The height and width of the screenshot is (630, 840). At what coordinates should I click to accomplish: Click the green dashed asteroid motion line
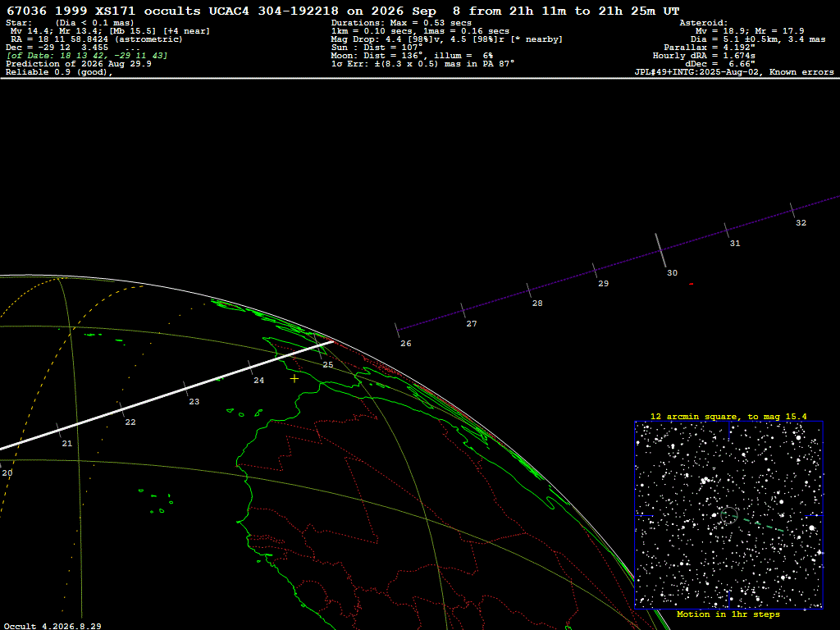[754, 523]
